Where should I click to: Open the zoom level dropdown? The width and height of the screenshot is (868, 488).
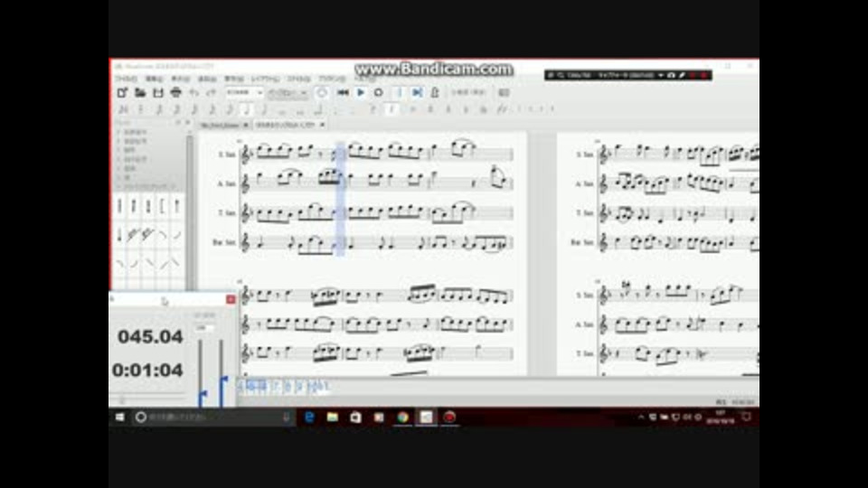tap(244, 92)
